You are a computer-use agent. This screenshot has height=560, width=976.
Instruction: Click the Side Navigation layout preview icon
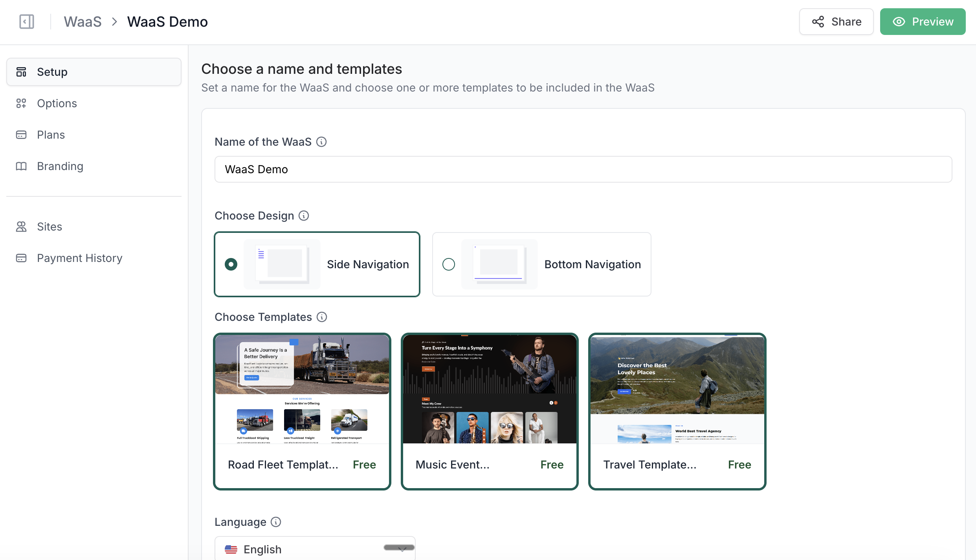tap(282, 264)
